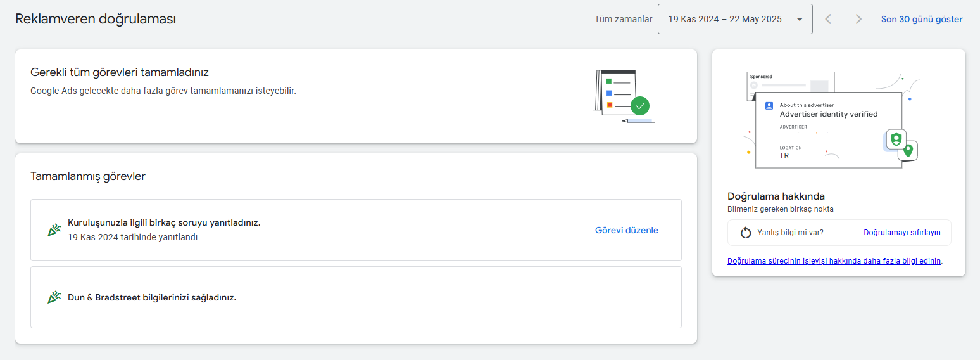
Task: Click the reset refresh icon beside 'Yanlış bilgi mi var?'
Action: click(x=746, y=233)
